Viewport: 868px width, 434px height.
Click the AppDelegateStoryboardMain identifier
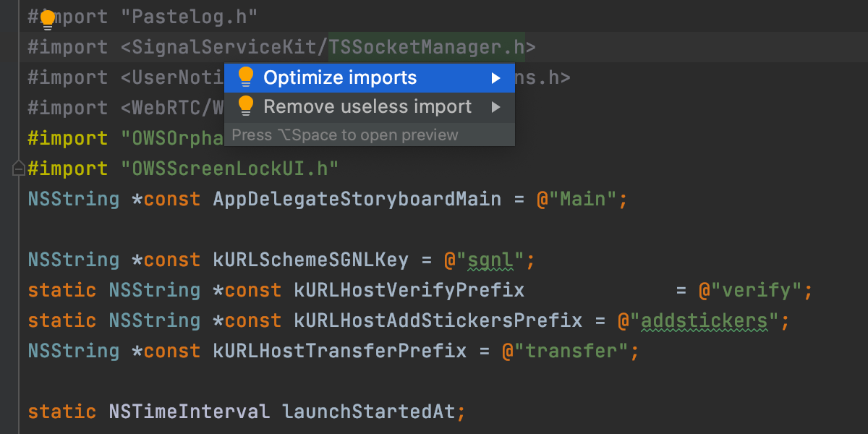[357, 199]
